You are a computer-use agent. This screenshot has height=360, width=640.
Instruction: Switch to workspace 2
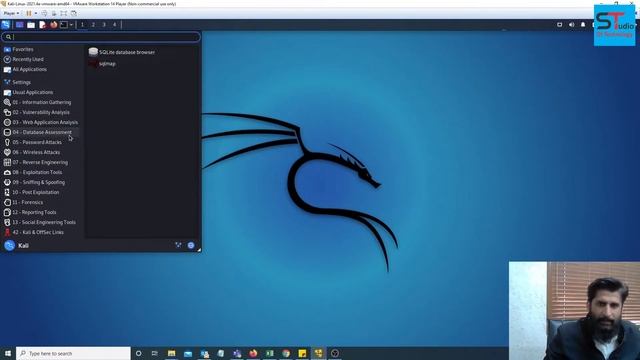pos(93,25)
